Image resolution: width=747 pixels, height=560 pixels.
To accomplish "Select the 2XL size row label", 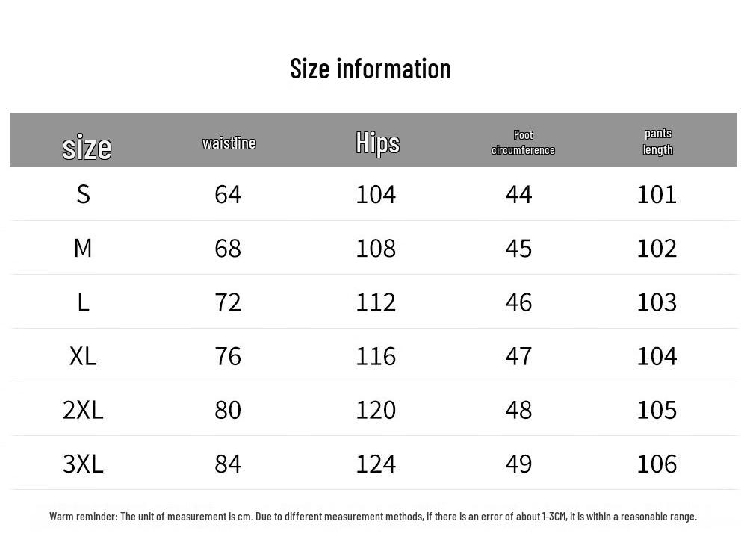I will click(x=83, y=409).
